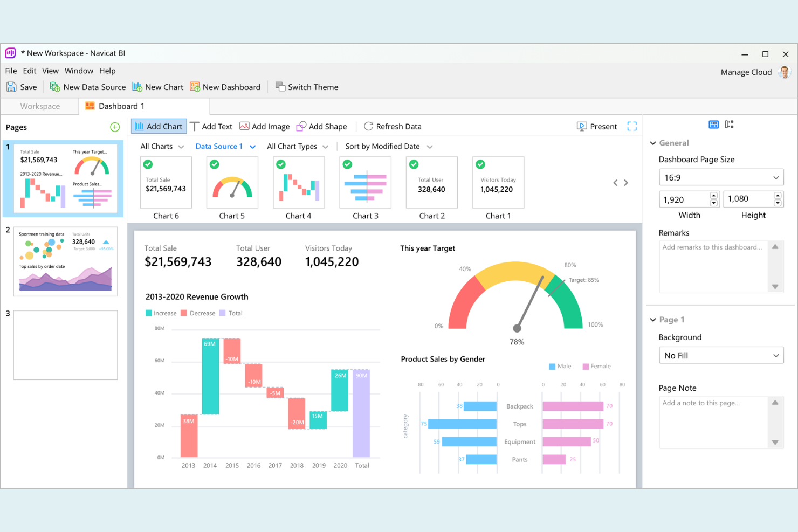Click the Refresh Data icon
This screenshot has width=798, height=532.
click(x=369, y=126)
